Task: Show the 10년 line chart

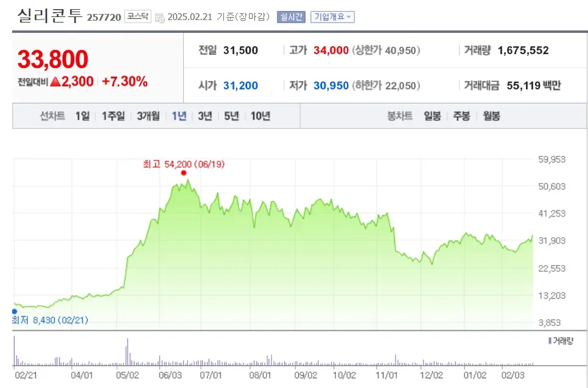Action: (261, 116)
